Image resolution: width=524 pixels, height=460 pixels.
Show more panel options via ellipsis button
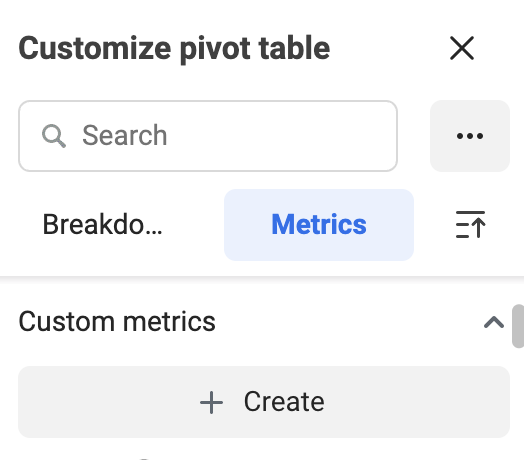click(470, 136)
